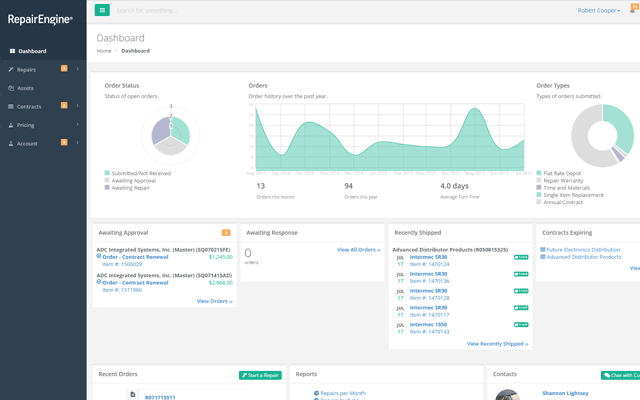Open Contracts in the sidebar menu
640x400 pixels.
(43, 107)
